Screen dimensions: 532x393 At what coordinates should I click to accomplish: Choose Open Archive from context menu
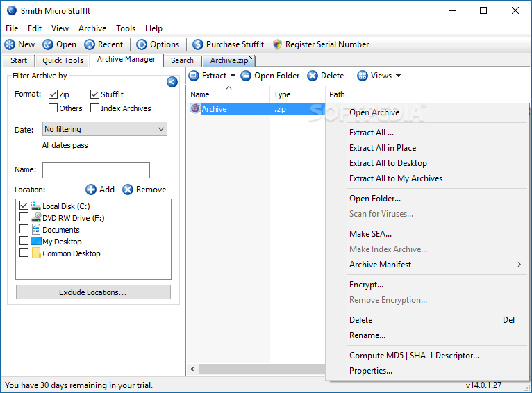(x=427, y=112)
